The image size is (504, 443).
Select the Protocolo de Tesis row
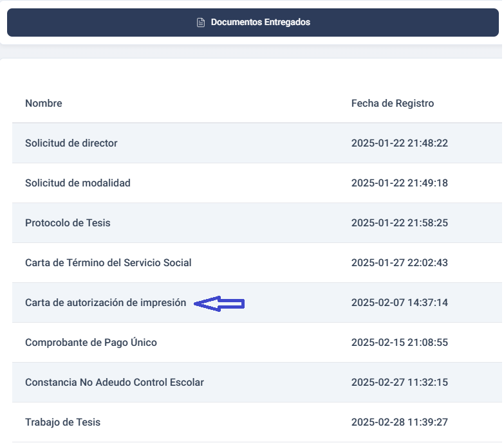coord(68,223)
